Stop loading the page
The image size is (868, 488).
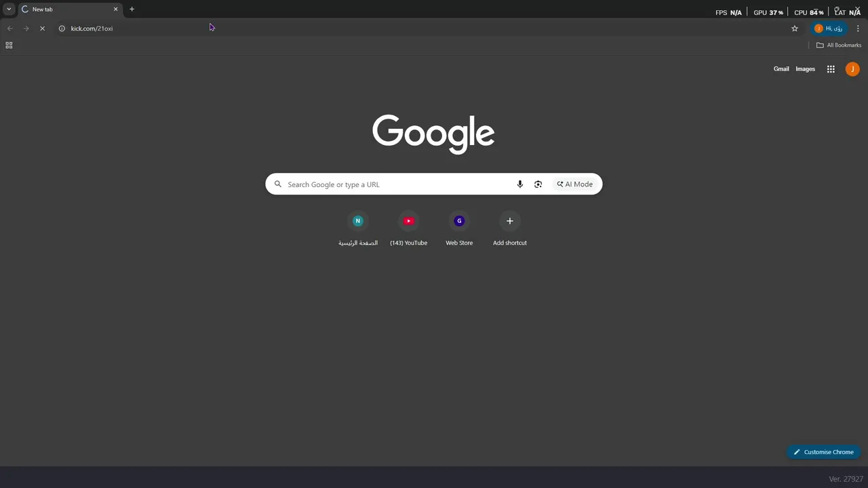coord(42,28)
